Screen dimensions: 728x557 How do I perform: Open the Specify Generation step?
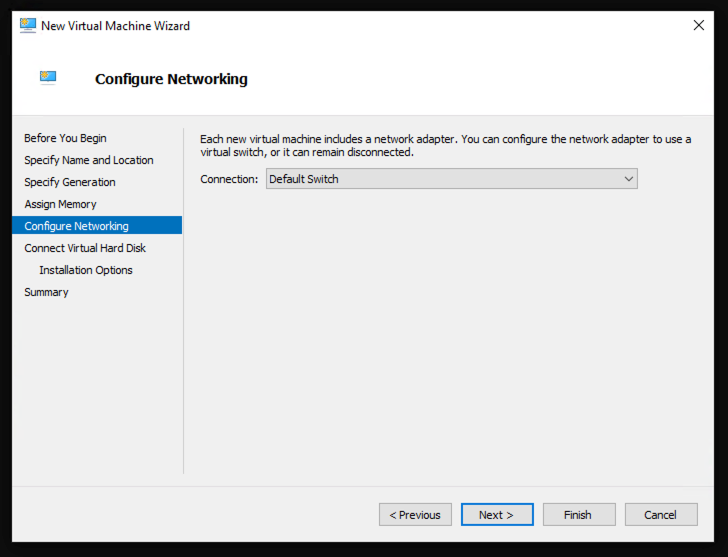pyautogui.click(x=70, y=182)
